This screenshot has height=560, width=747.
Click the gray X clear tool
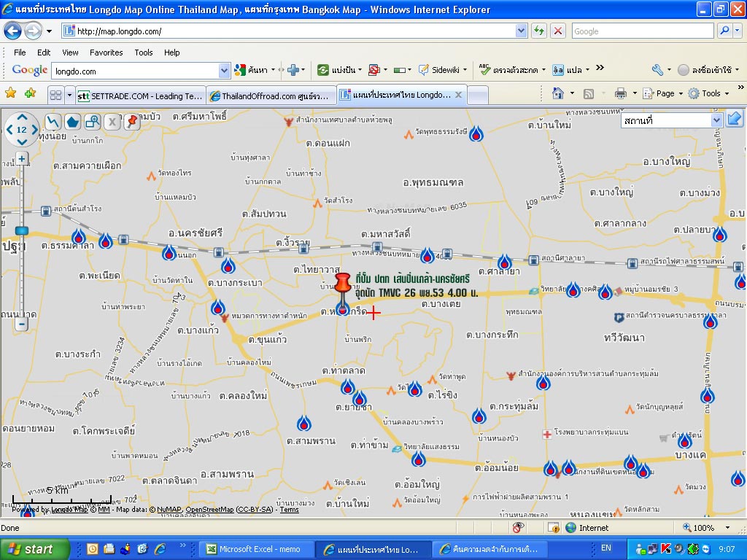click(x=112, y=122)
